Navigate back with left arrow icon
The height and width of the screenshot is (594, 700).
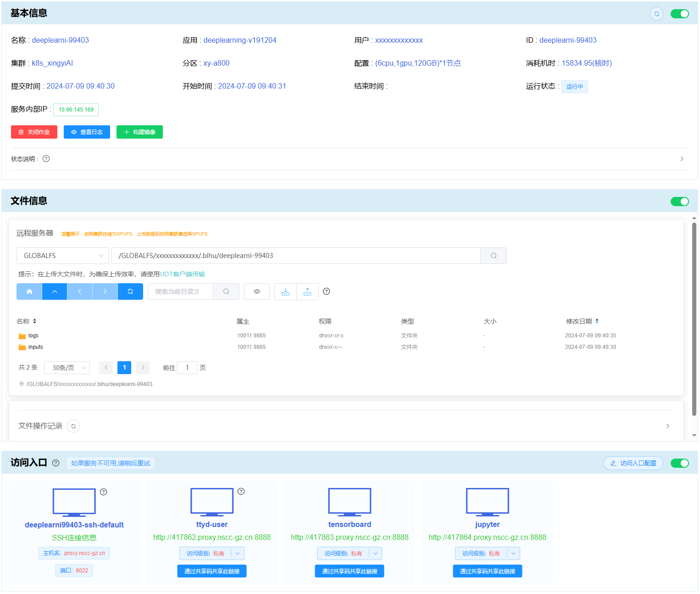80,291
